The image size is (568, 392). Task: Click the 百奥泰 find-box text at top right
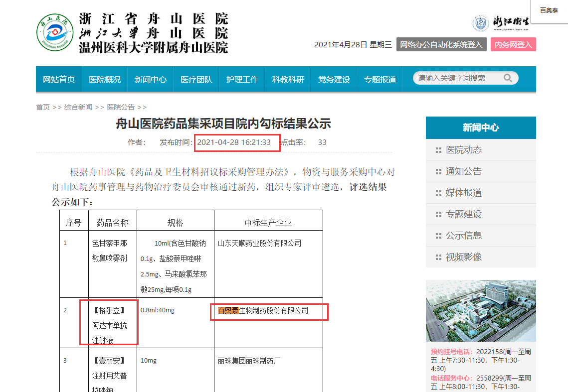coord(549,10)
